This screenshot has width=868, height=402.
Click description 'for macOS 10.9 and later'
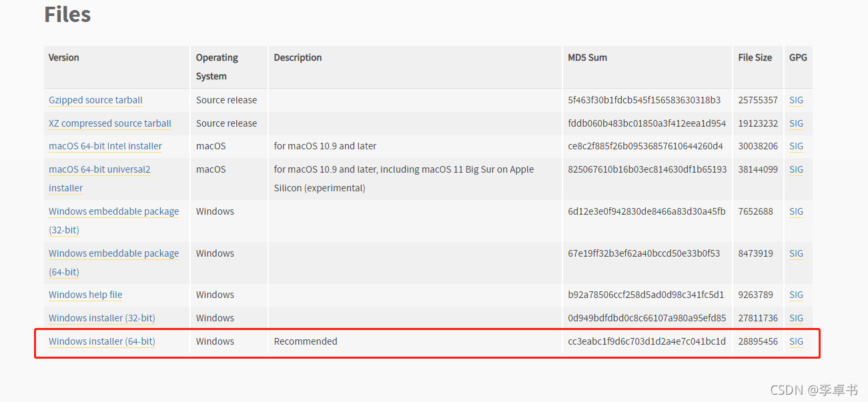(325, 146)
